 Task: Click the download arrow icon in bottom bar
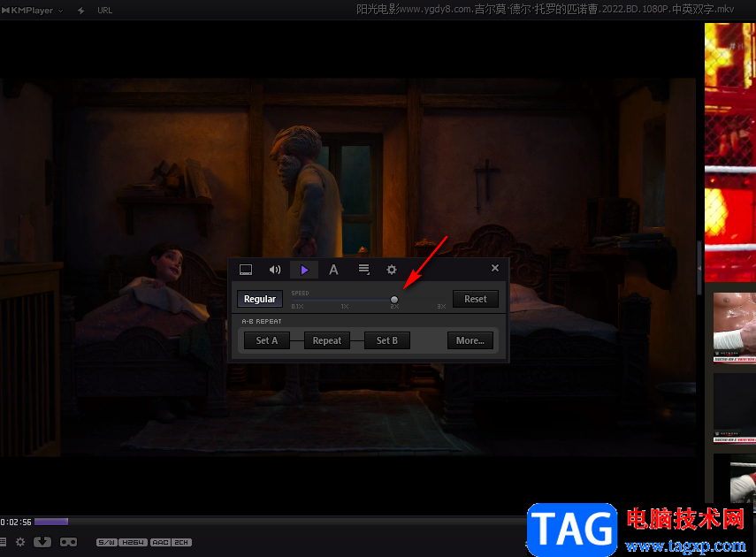[42, 542]
